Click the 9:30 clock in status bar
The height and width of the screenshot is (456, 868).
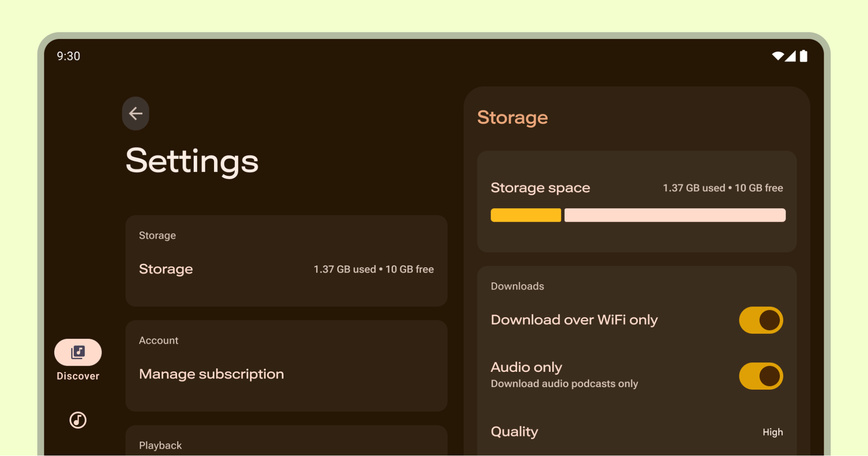69,56
